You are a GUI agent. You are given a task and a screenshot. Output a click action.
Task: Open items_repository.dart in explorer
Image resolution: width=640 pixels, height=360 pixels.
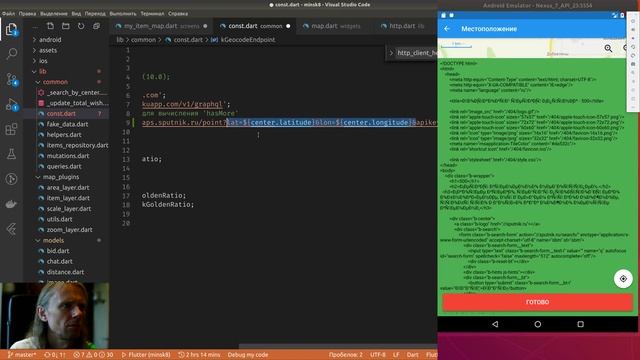click(x=77, y=145)
